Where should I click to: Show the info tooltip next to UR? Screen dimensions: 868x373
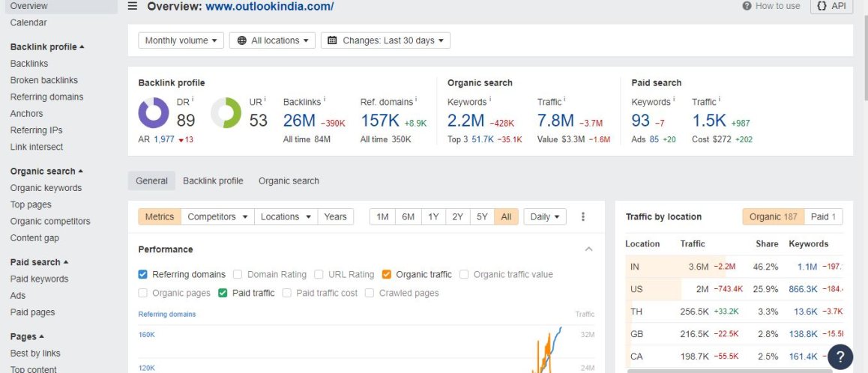(265, 100)
